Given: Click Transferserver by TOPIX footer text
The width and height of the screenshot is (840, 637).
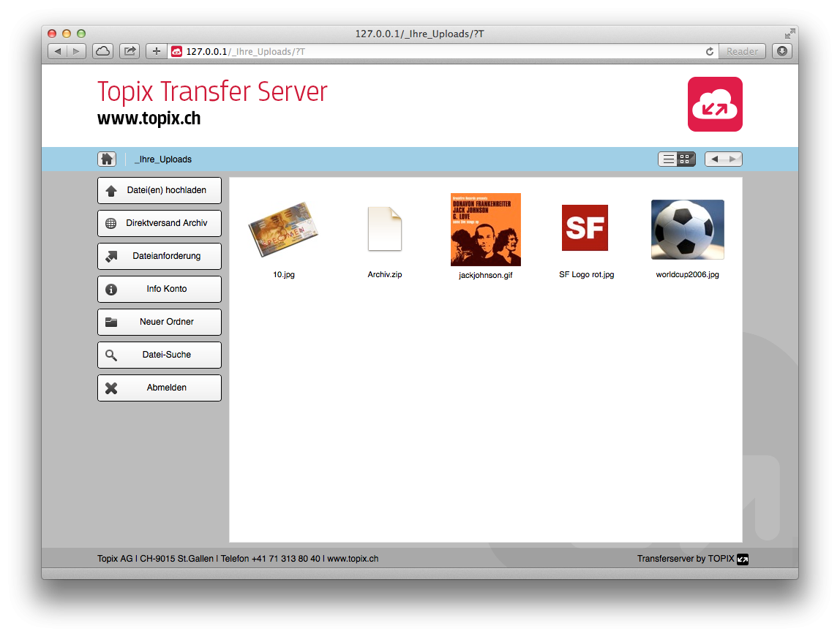Looking at the screenshot, I should 686,558.
